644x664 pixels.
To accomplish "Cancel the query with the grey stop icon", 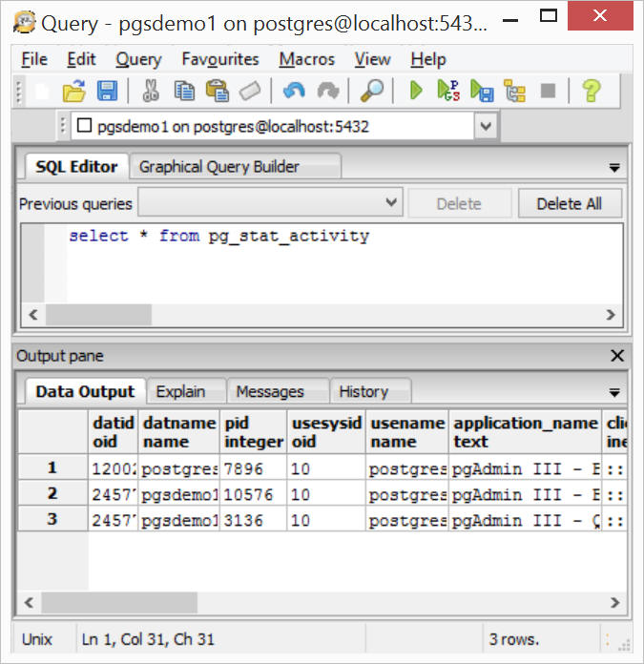I will pyautogui.click(x=548, y=91).
